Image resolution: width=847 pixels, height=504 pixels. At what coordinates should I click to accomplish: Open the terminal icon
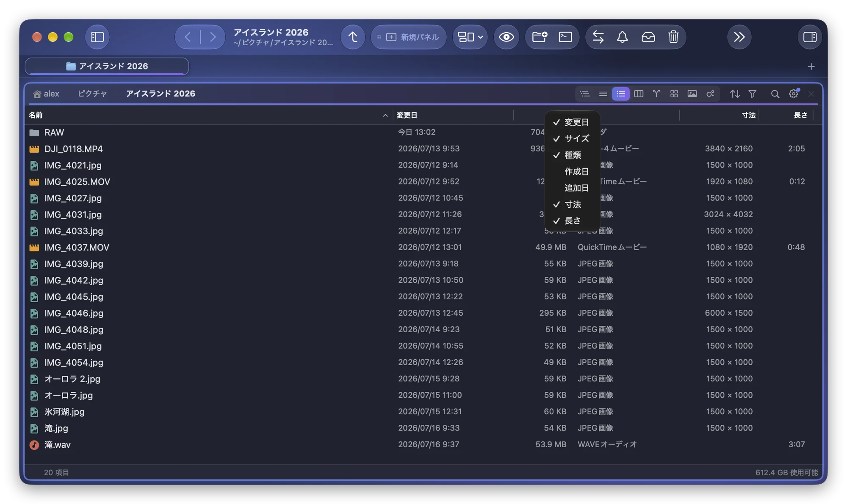[x=565, y=37]
